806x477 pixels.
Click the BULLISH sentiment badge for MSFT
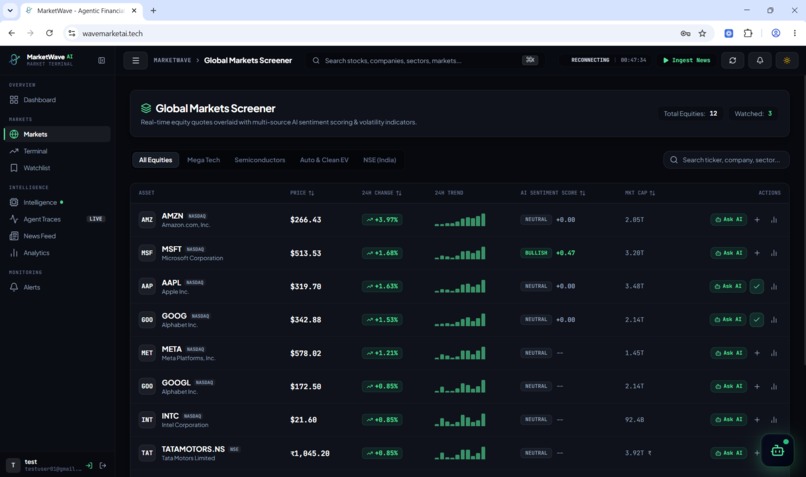click(x=536, y=253)
